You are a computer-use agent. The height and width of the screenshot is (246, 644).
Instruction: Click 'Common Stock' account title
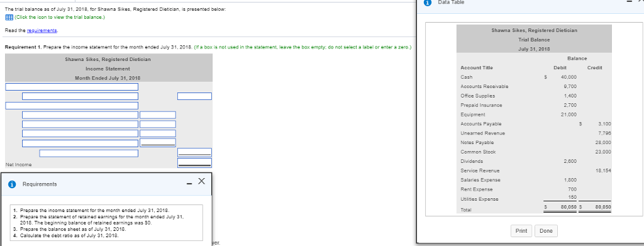pyautogui.click(x=478, y=152)
